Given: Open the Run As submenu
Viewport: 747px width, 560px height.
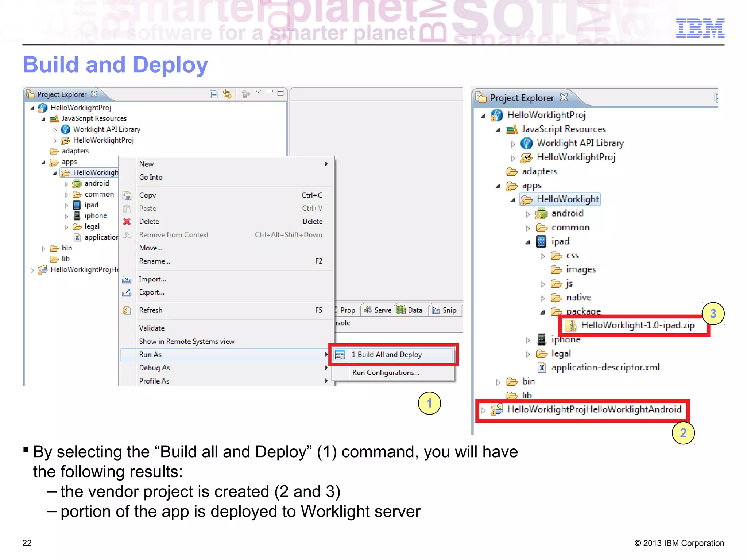Looking at the screenshot, I should click(225, 355).
